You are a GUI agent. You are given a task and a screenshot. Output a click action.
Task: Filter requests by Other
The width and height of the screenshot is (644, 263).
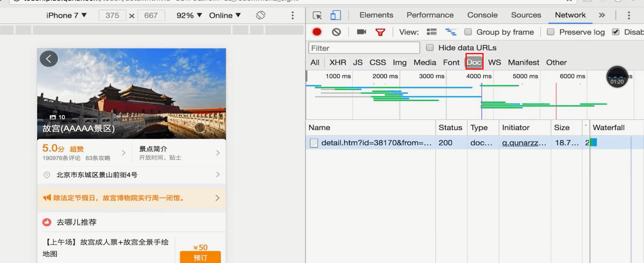[556, 62]
